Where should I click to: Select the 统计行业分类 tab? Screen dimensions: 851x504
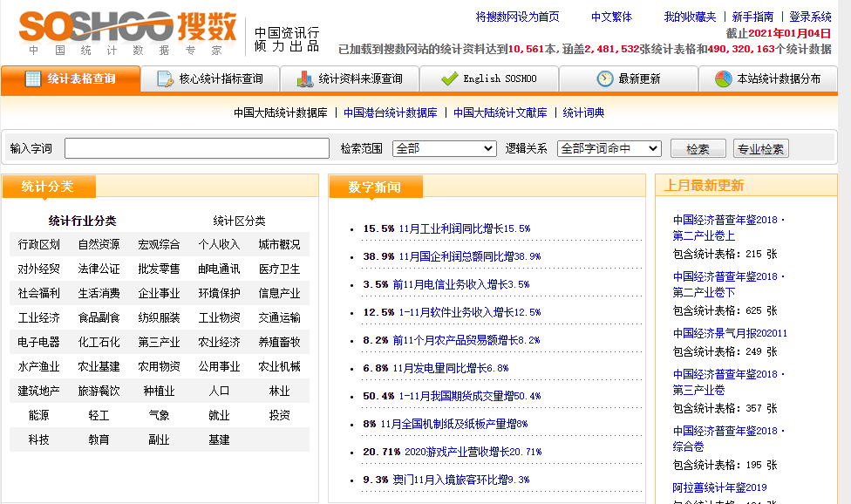pos(82,221)
